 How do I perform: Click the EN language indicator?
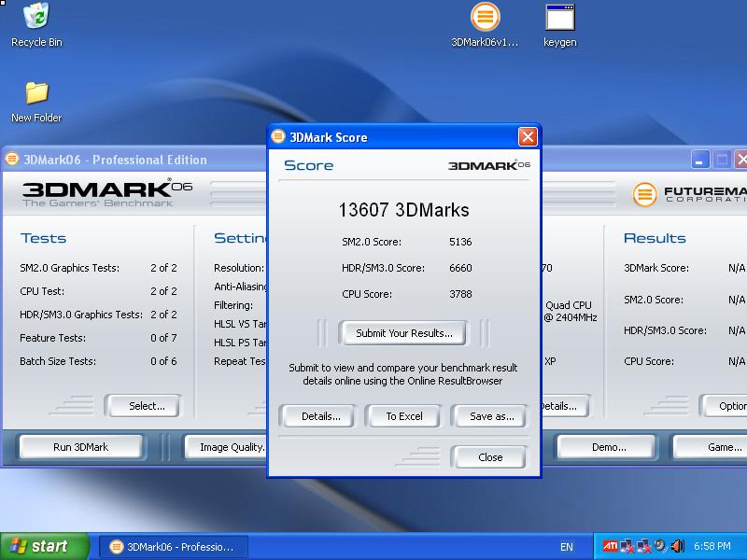pyautogui.click(x=567, y=547)
